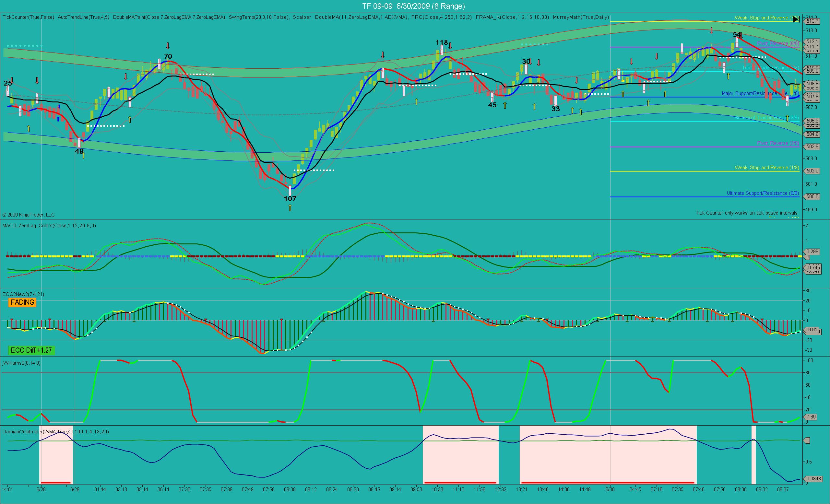Click the 6/28 date on time axis
The height and width of the screenshot is (504, 830).
point(41,489)
